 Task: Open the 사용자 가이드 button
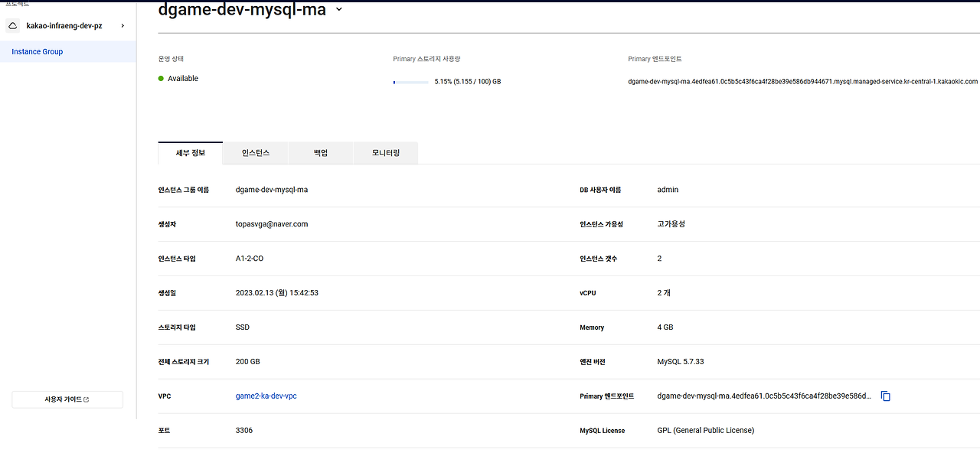point(67,399)
